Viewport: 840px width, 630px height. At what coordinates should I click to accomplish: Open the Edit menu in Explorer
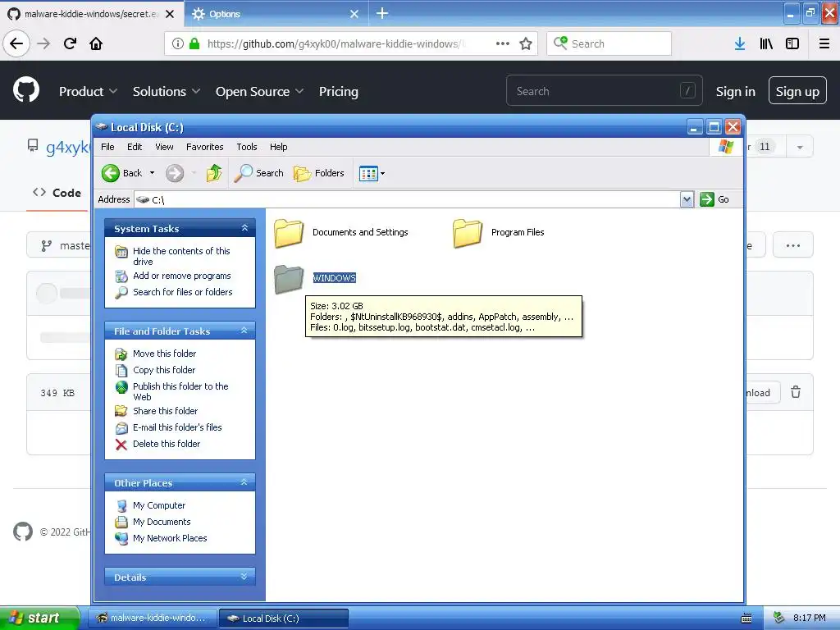135,147
